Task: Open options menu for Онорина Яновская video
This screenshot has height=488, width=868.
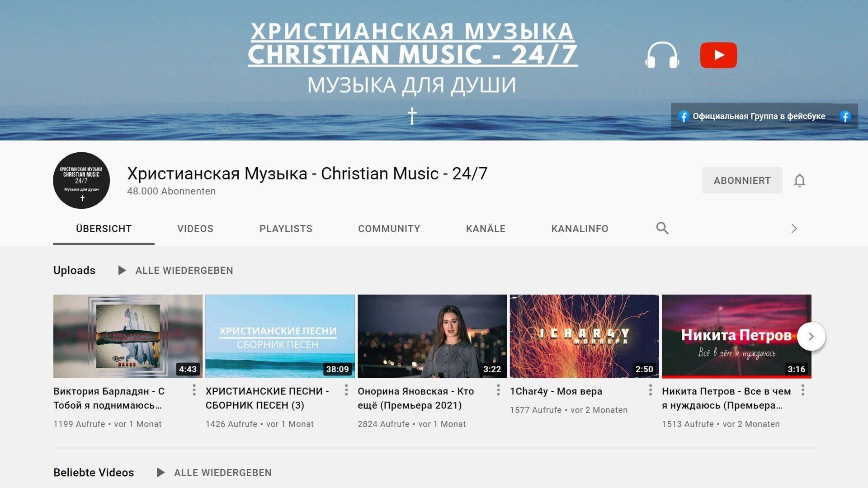Action: tap(498, 390)
